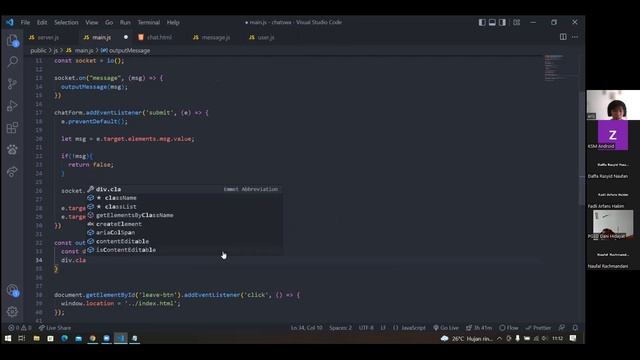The height and width of the screenshot is (360, 640).
Task: Click Live Share in the status bar
Action: 55,328
